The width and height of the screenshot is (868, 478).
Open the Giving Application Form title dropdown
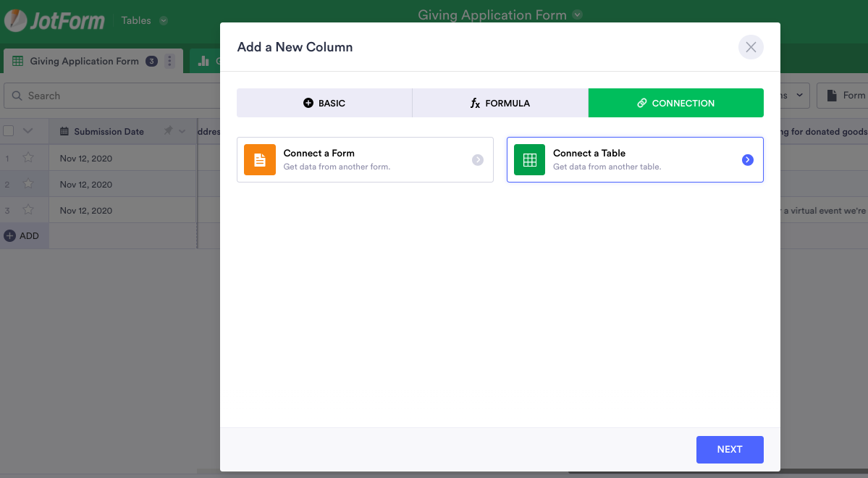577,14
